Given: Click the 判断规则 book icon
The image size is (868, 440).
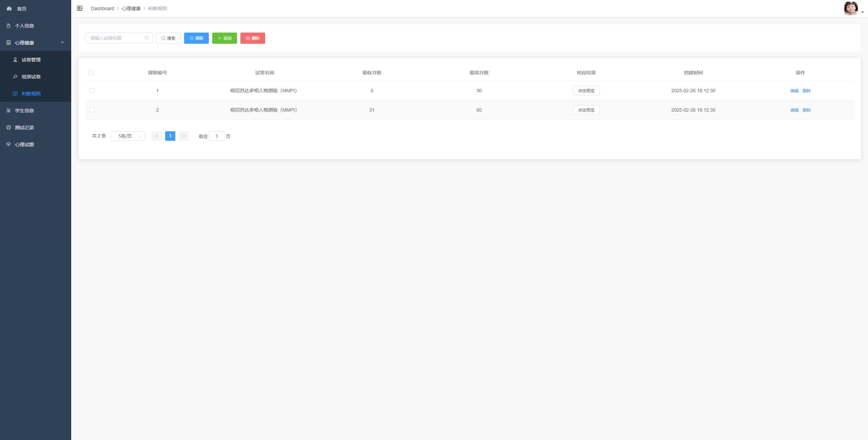Looking at the screenshot, I should 15,93.
